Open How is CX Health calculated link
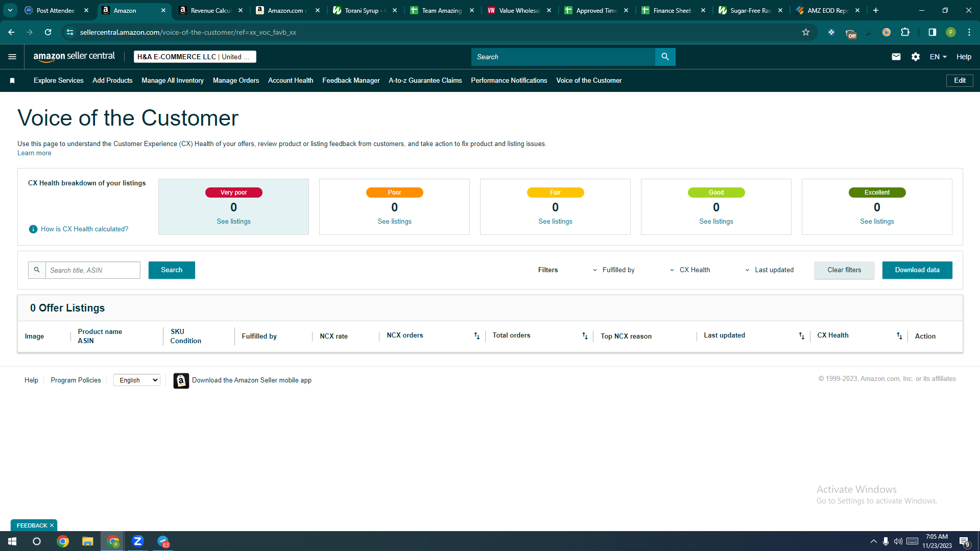This screenshot has width=980, height=551. [85, 229]
